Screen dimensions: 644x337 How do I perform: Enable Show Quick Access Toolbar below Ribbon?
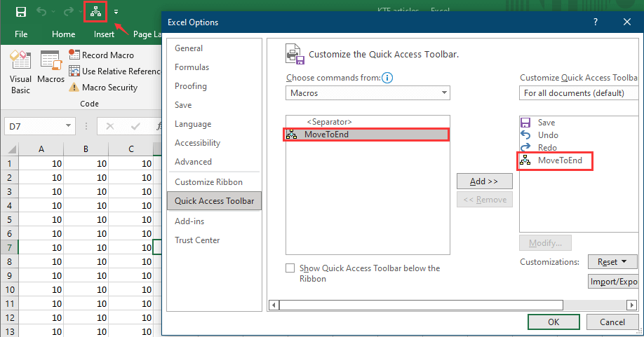click(290, 268)
